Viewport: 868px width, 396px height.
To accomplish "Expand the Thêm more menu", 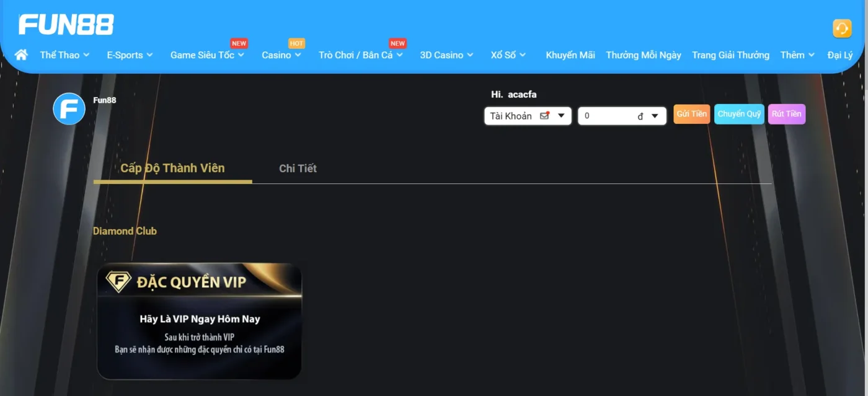I will coord(797,55).
